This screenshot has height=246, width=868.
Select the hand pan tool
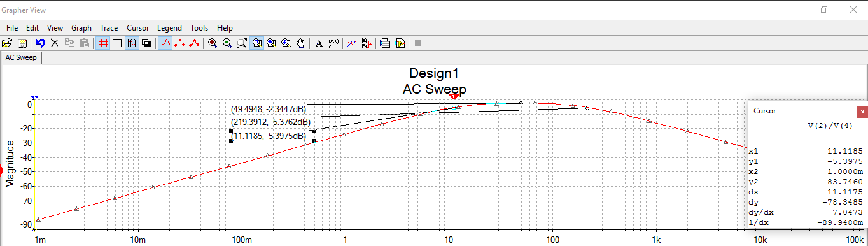coord(301,43)
